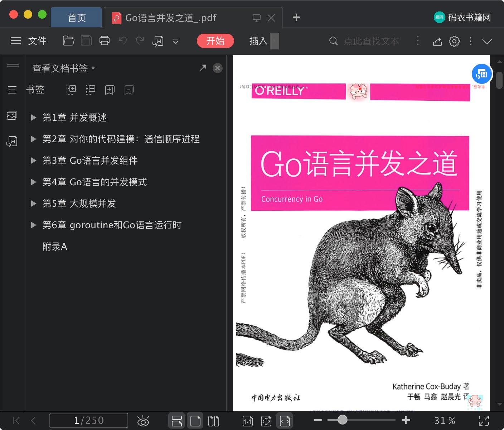This screenshot has height=430, width=504.
Task: Click the hamburger menu icon beside 文件
Action: 16,41
